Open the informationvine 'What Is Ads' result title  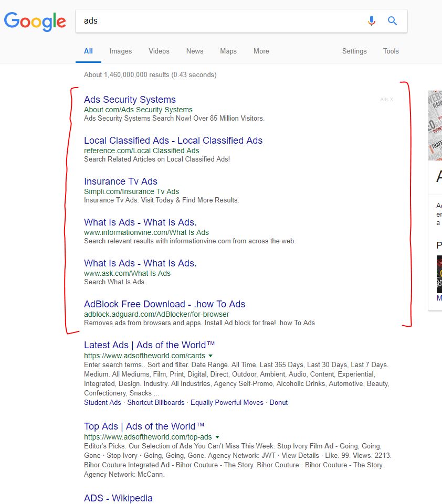pos(140,222)
